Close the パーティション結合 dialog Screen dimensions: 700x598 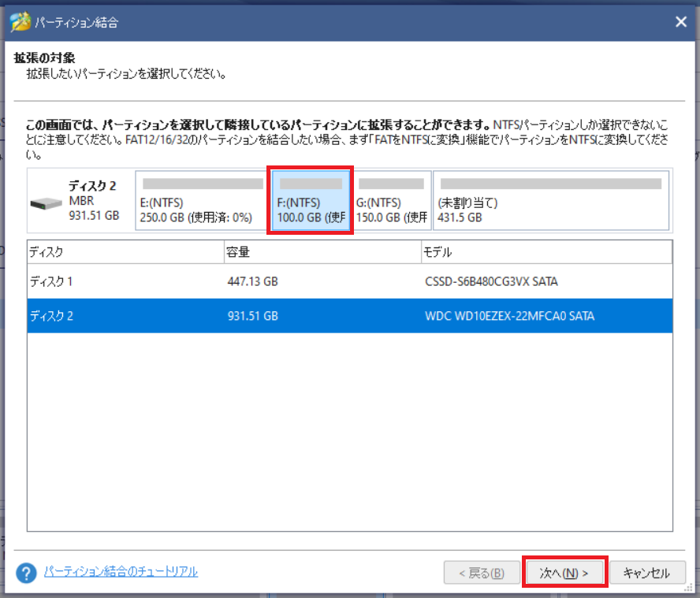680,21
